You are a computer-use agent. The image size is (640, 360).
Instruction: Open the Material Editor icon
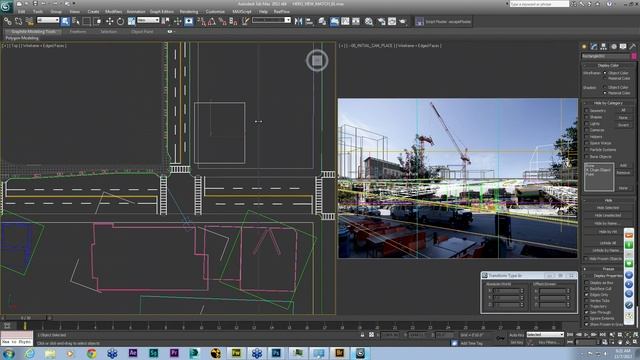[369, 21]
